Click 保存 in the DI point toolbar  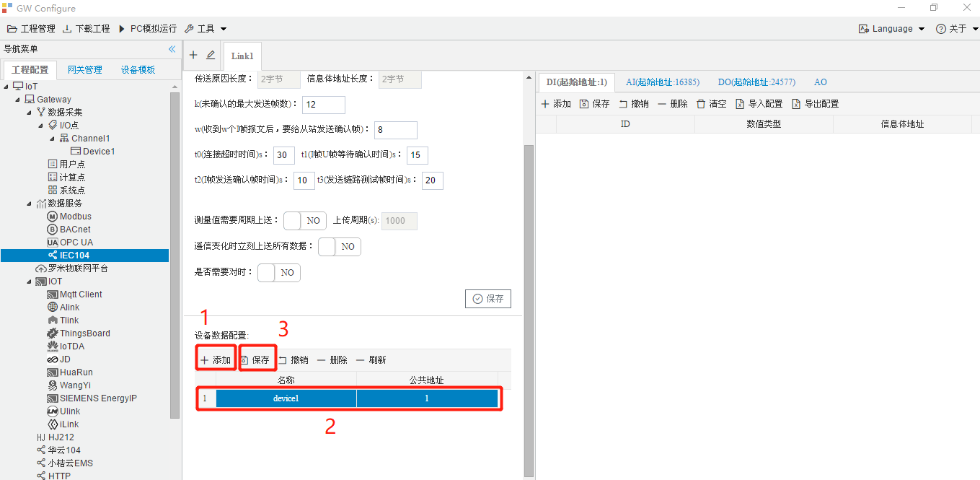tap(595, 104)
